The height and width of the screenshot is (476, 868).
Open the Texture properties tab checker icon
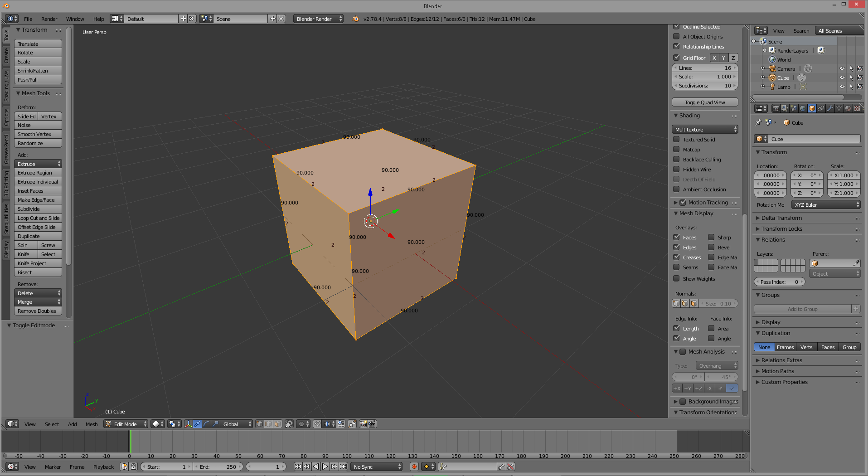coord(857,108)
